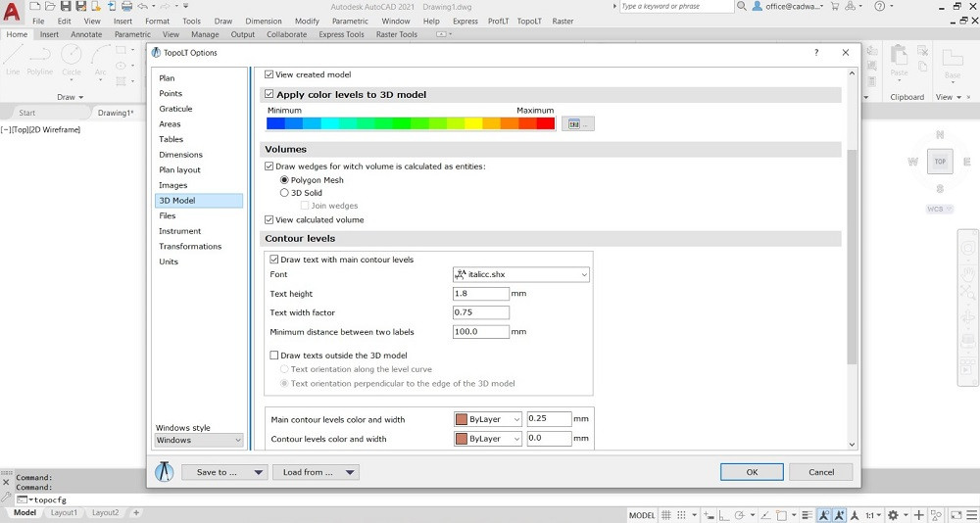Select Polygon Mesh radio button
980x523 pixels.
click(284, 180)
